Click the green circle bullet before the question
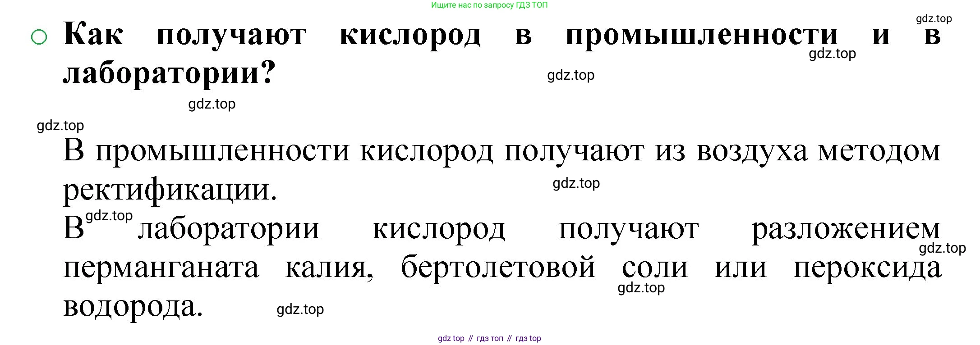 point(39,37)
